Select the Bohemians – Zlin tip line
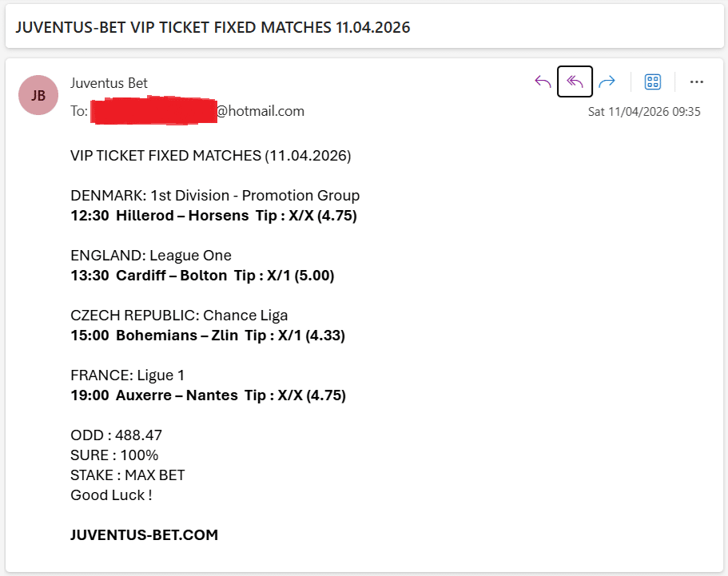The image size is (728, 576). [x=207, y=335]
